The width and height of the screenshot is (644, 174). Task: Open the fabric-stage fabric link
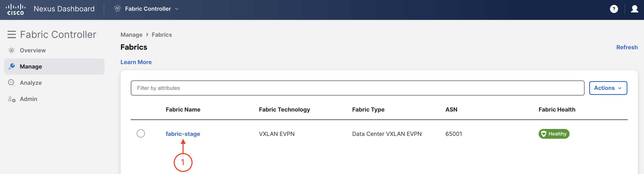pos(183,134)
